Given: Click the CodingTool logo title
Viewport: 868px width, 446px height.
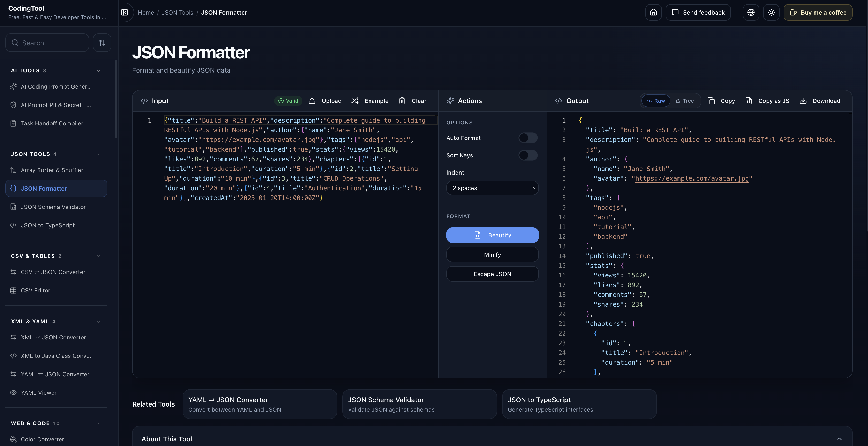Looking at the screenshot, I should [26, 8].
